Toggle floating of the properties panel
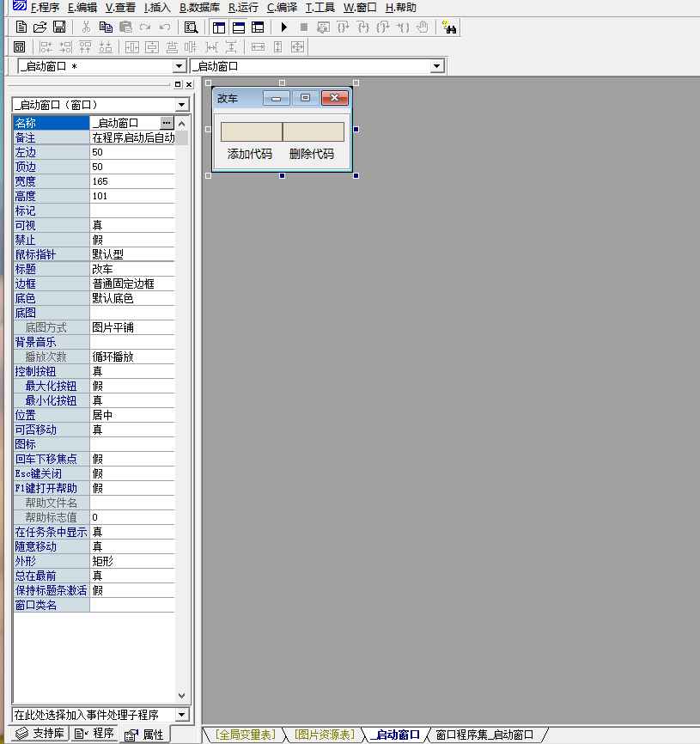The width and height of the screenshot is (700, 744). coord(178,84)
